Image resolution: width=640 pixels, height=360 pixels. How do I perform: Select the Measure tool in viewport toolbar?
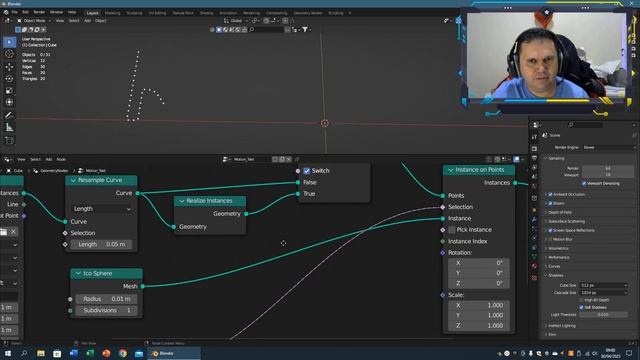[9, 128]
